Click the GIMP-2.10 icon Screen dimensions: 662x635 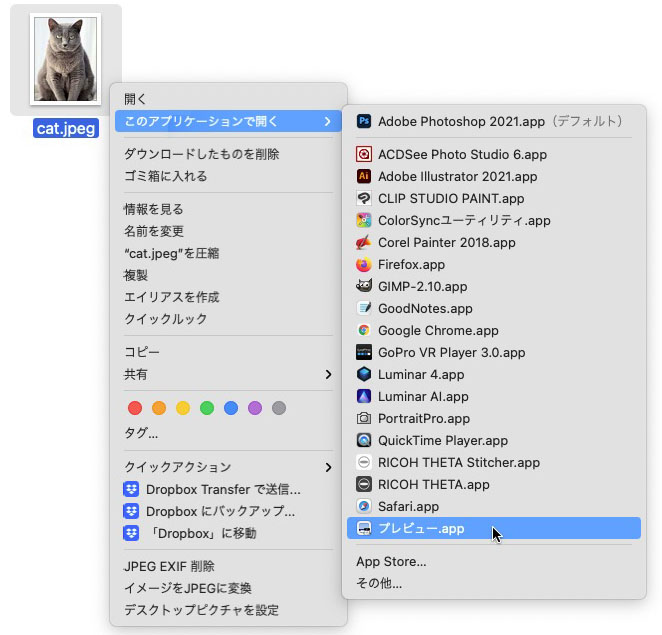point(364,287)
